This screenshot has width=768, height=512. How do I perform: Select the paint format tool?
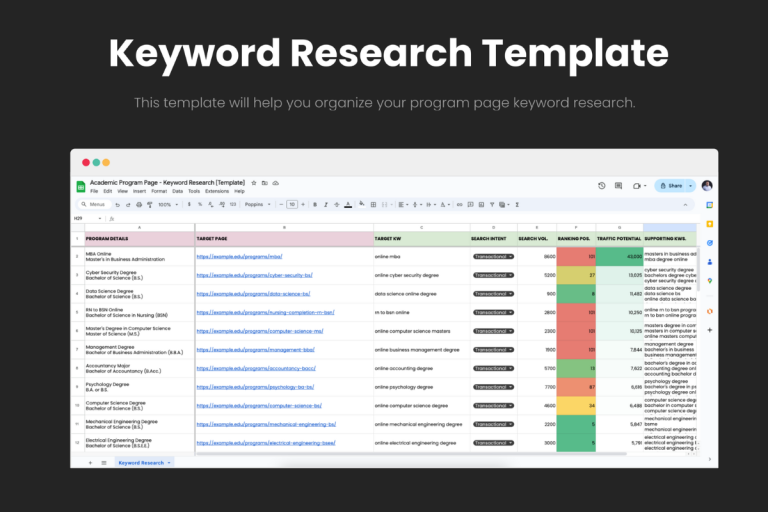point(150,205)
